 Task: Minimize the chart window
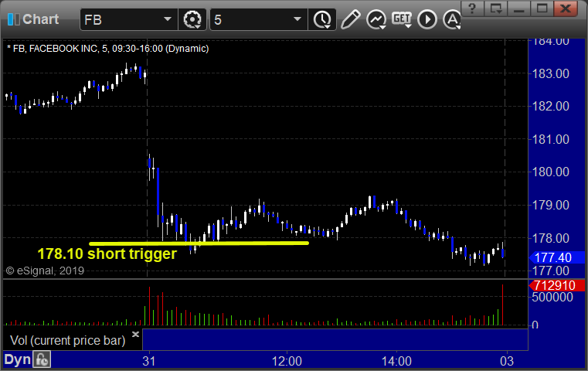(x=518, y=9)
